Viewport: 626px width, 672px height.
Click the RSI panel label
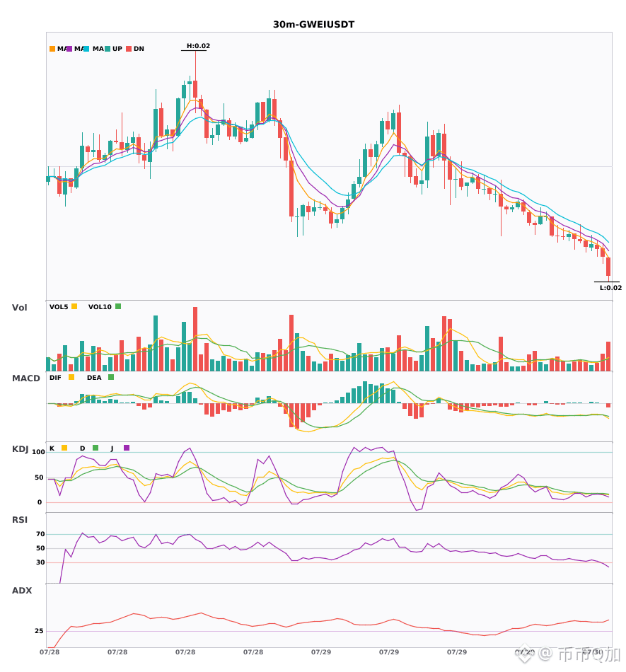tap(20, 520)
